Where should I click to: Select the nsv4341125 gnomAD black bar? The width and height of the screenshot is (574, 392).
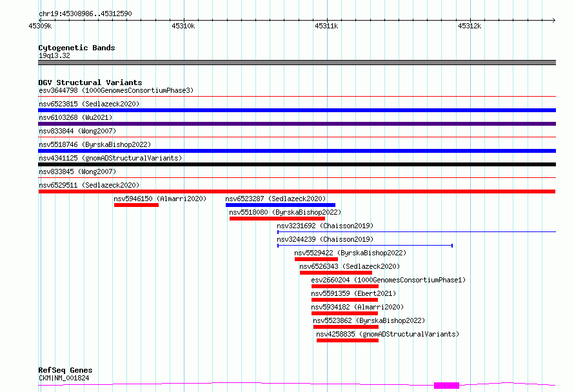click(297, 164)
